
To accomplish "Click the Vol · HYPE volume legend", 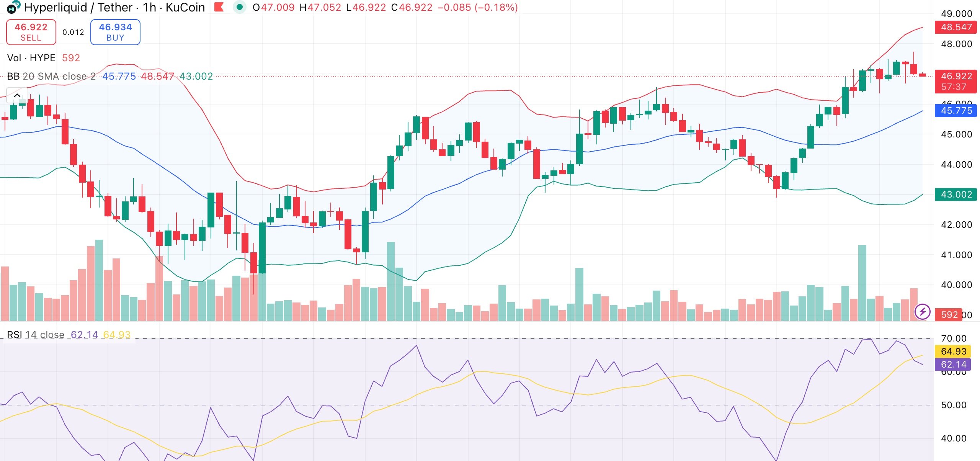I will tap(31, 57).
